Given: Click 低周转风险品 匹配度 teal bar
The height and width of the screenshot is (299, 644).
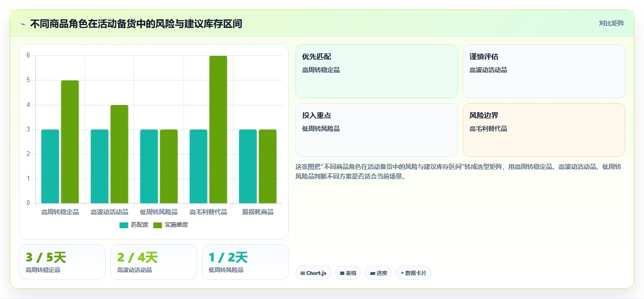Looking at the screenshot, I should click(x=149, y=166).
